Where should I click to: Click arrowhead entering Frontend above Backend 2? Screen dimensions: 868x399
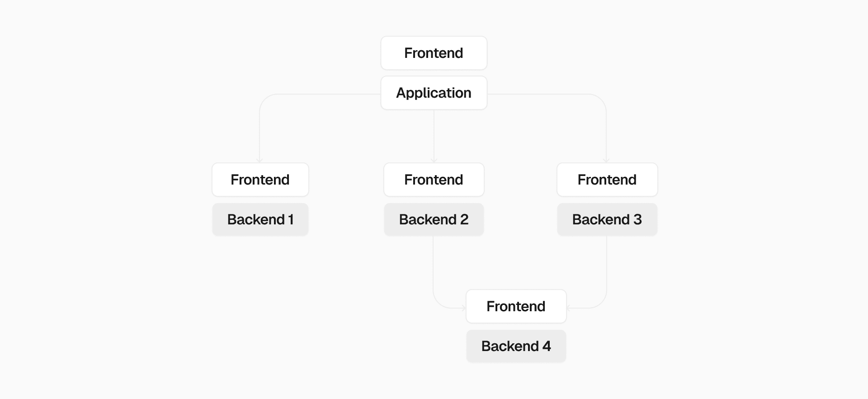(434, 160)
